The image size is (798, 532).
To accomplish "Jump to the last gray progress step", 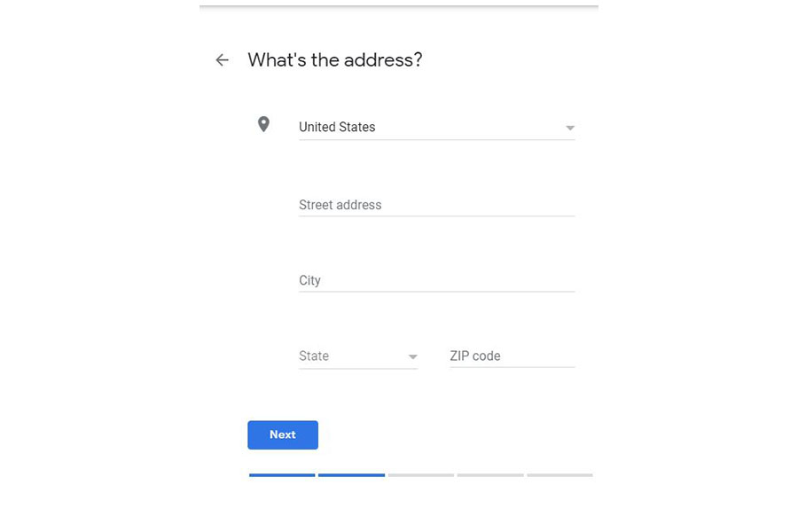I will point(559,475).
